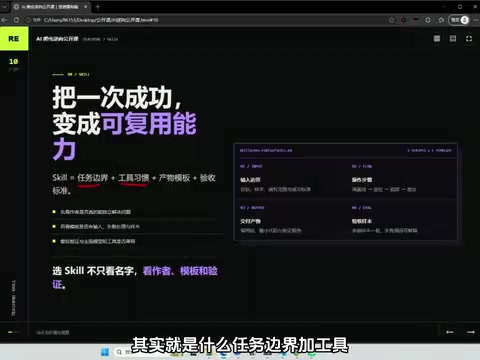Click the heading 把一次成功,
The height and width of the screenshot is (360, 480).
117,97
